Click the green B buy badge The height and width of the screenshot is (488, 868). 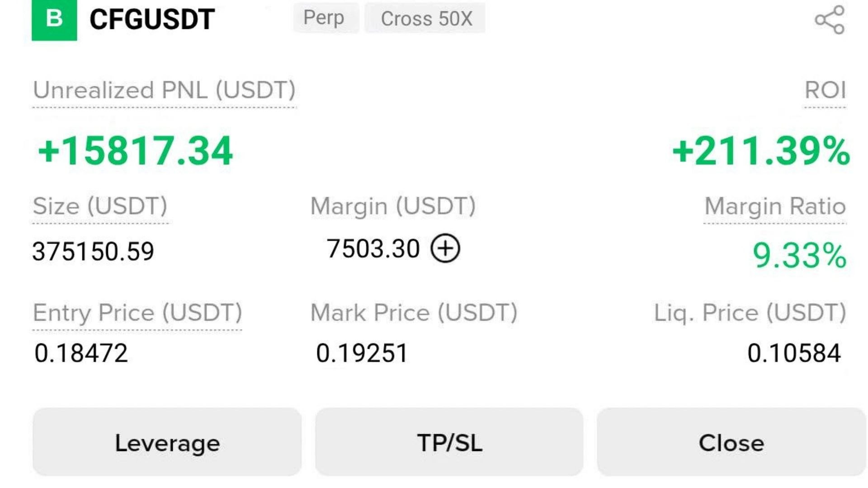pyautogui.click(x=54, y=20)
